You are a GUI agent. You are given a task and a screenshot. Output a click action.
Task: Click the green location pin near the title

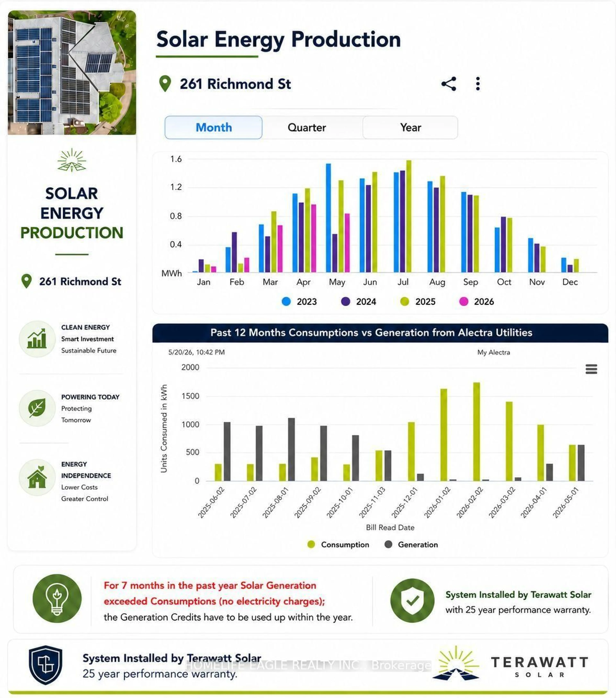165,84
